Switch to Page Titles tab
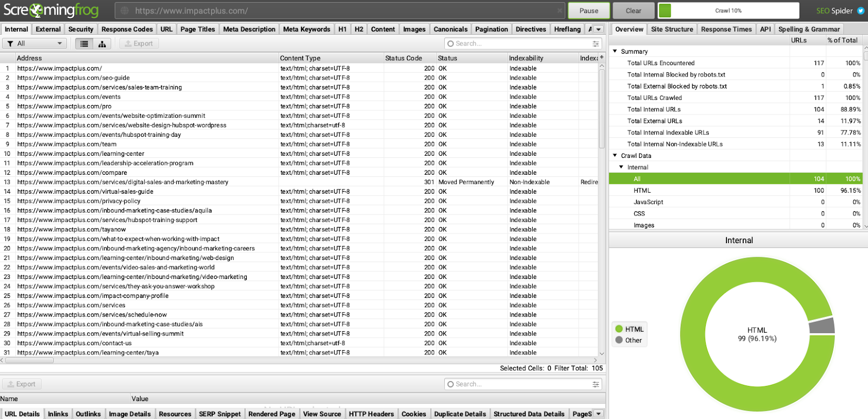Screen dimensions: 868x419 tap(197, 29)
